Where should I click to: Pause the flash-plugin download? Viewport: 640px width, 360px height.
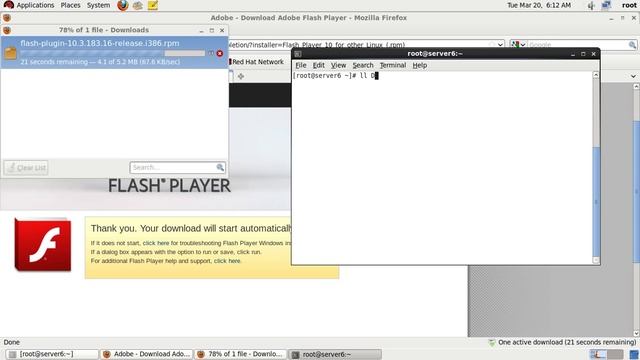pos(211,53)
